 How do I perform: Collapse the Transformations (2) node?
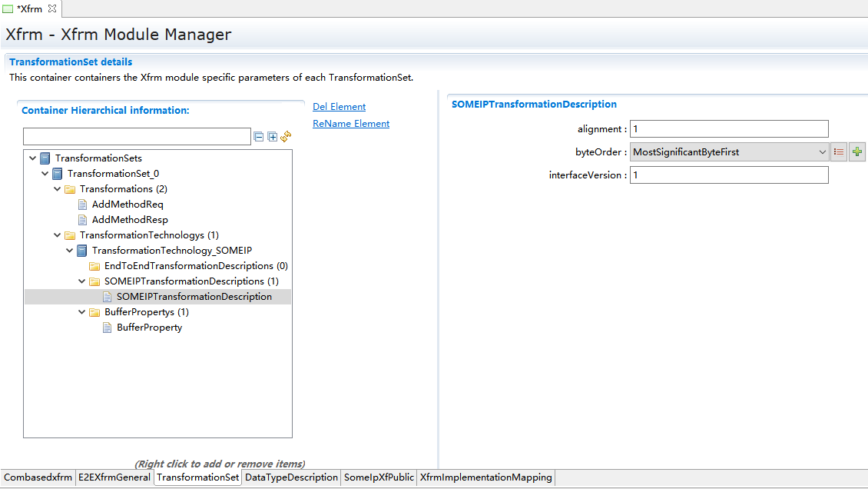[x=58, y=189]
